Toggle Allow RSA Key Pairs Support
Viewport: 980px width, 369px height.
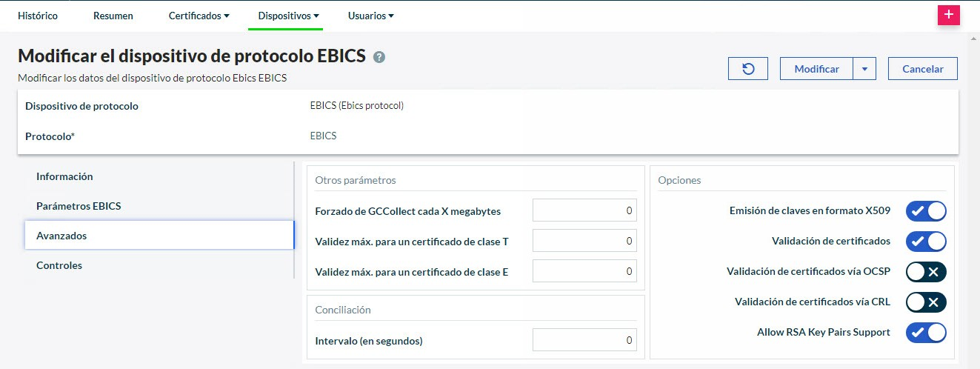click(926, 333)
